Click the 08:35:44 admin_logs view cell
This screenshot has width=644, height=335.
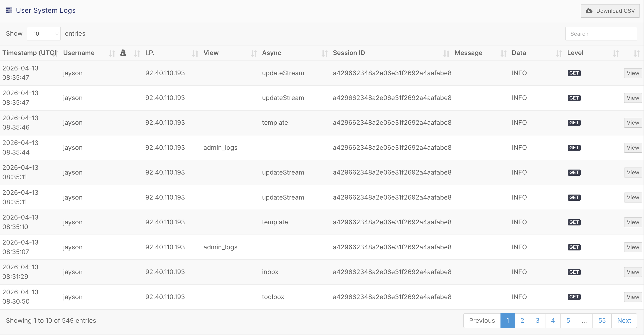tap(220, 147)
